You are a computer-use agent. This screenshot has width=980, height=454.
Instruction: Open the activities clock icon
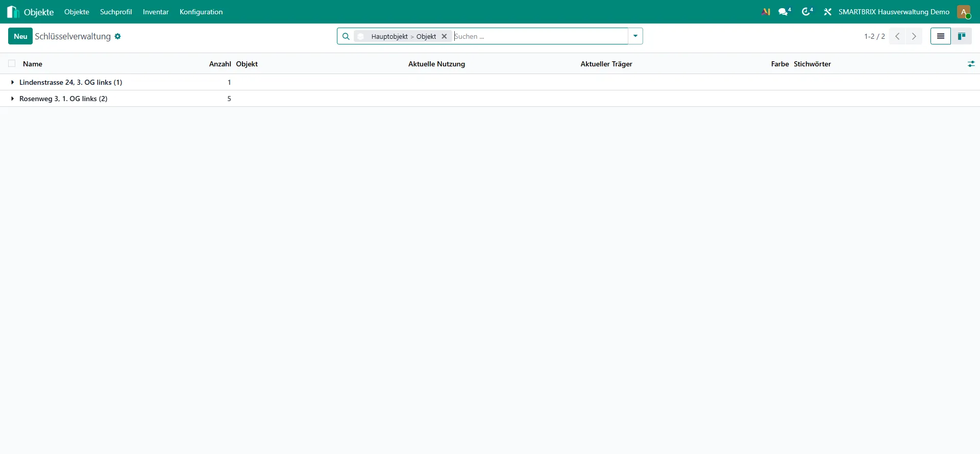click(807, 12)
